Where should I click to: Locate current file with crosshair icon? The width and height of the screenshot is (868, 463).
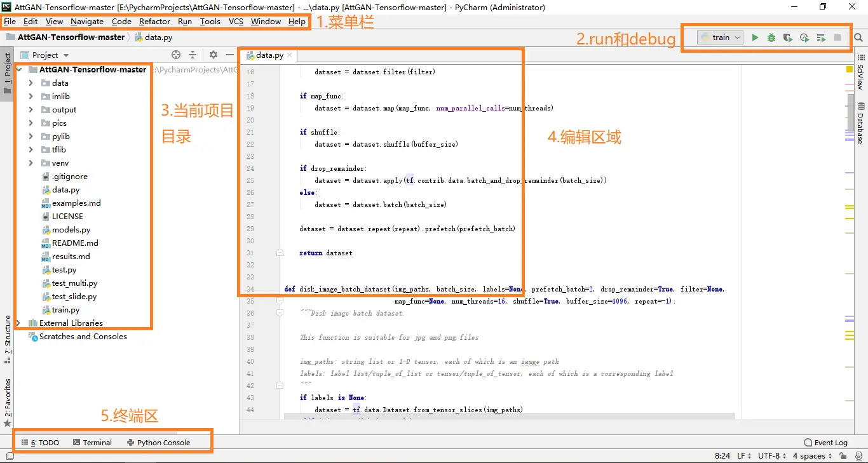pyautogui.click(x=176, y=55)
